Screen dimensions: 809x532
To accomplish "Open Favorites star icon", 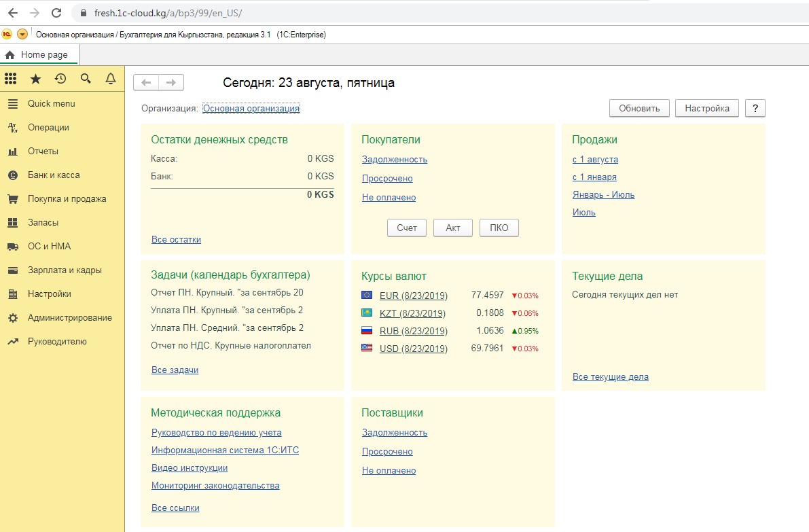I will (35, 79).
